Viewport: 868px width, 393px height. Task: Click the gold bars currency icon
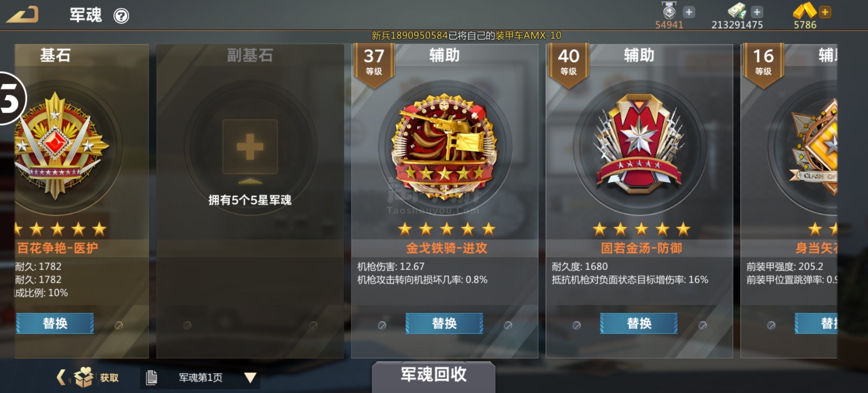coord(804,11)
